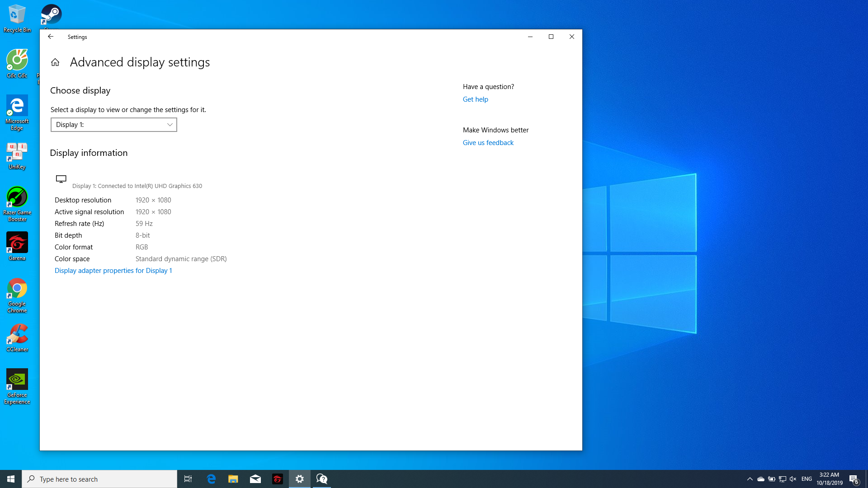The width and height of the screenshot is (868, 488).
Task: Select the 8-bit depth value
Action: click(143, 235)
